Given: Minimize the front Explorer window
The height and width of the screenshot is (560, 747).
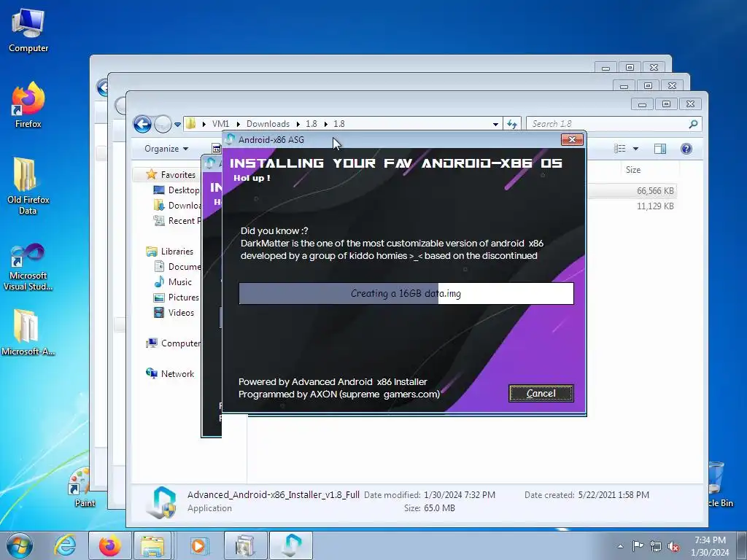Looking at the screenshot, I should pos(642,104).
